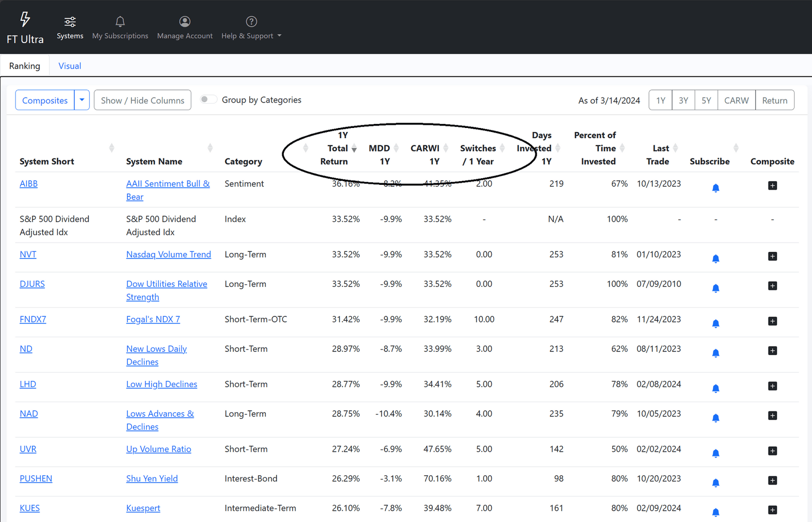Add NVT to composite with plus icon
This screenshot has width=812, height=522.
(x=772, y=256)
